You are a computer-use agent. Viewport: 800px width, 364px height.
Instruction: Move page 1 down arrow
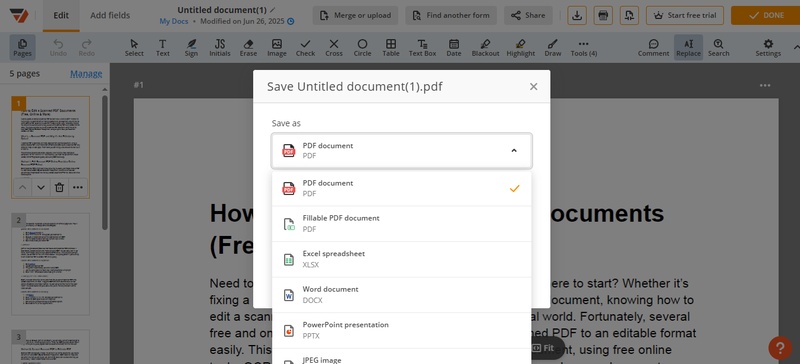coord(41,187)
